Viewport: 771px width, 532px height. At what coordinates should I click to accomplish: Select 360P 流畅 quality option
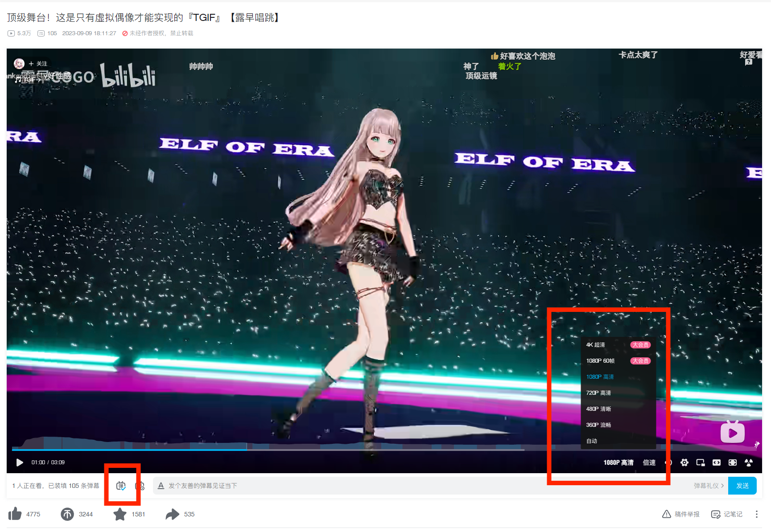pos(618,425)
